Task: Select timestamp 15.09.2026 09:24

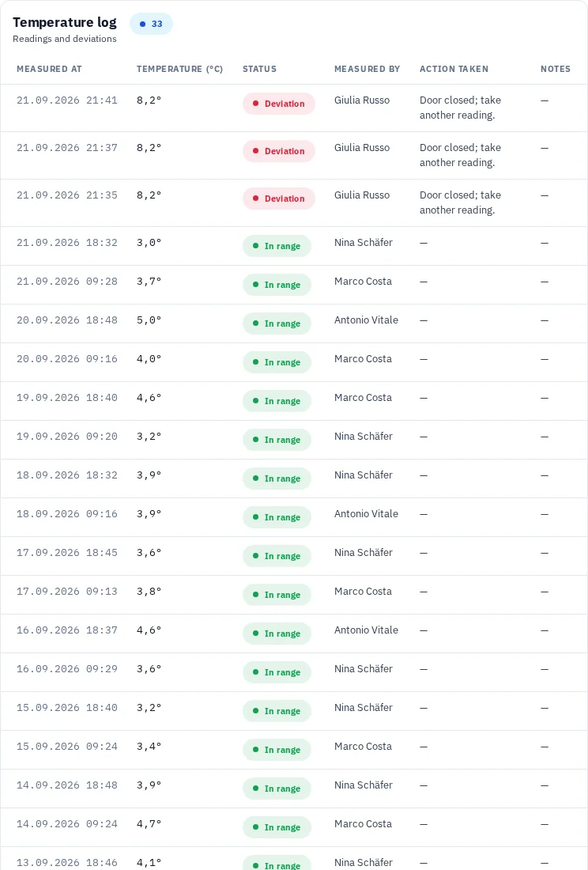Action: pos(67,747)
